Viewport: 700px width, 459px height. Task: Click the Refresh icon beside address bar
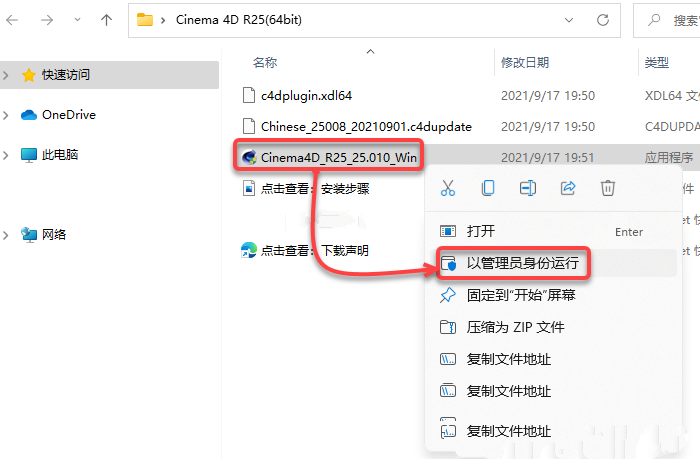pyautogui.click(x=603, y=20)
